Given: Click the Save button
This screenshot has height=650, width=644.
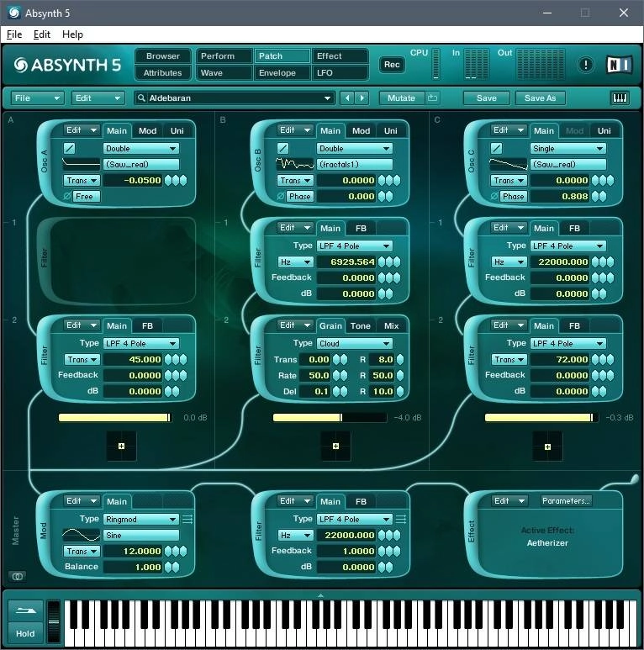Looking at the screenshot, I should point(487,98).
